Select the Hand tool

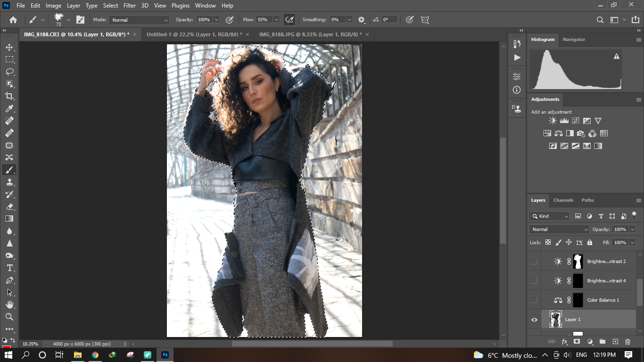[9, 304]
